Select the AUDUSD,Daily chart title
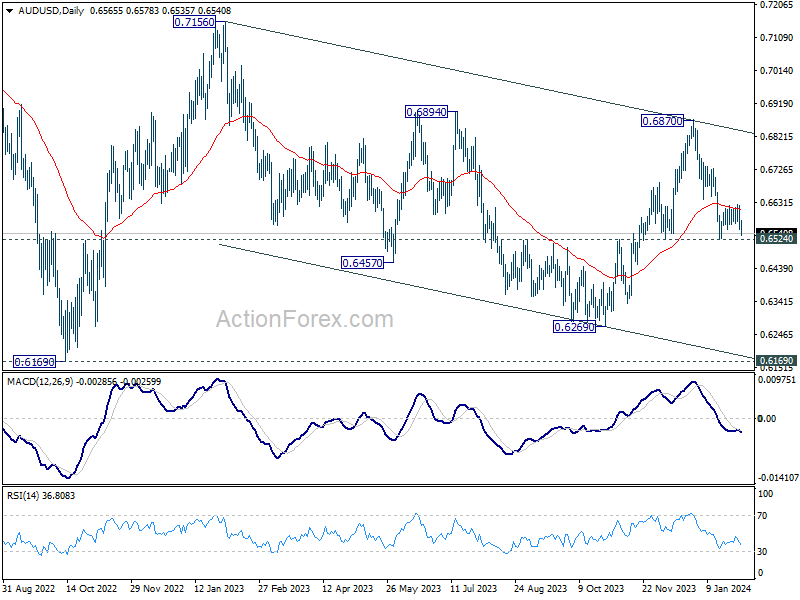This screenshot has height=600, width=800. point(51,11)
